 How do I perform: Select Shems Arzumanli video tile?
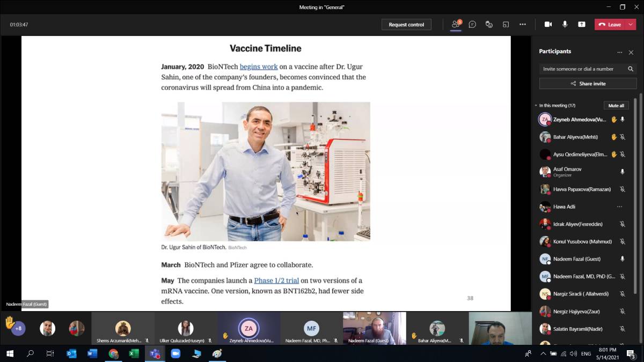[x=123, y=328]
